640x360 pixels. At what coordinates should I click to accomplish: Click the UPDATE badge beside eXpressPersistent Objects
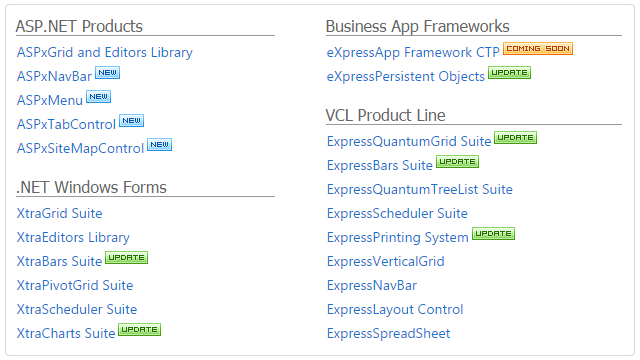click(x=509, y=73)
